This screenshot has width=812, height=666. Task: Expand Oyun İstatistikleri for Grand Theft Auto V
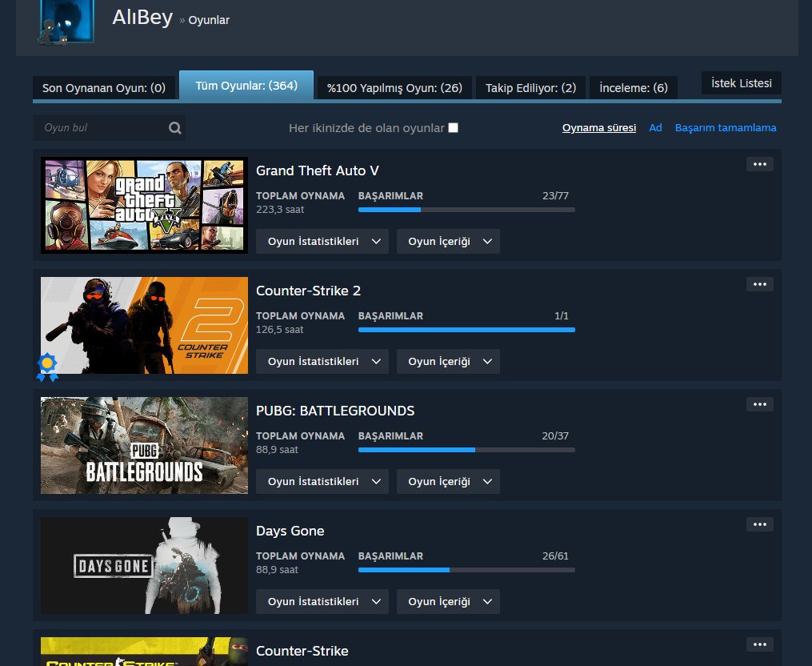point(322,242)
